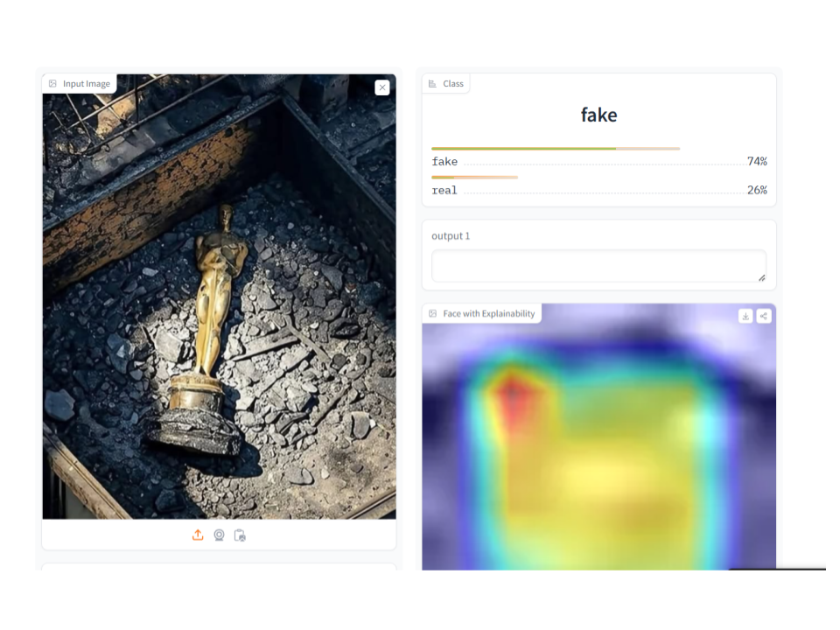Screen dimensions: 840x630
Task: Click the 'Input Image' label text
Action: [87, 84]
